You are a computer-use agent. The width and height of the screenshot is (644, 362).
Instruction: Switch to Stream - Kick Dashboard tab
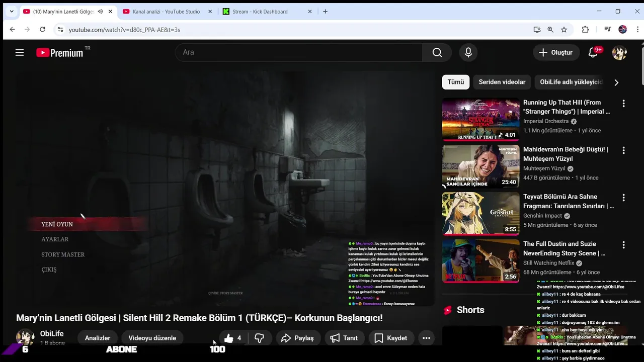tap(267, 12)
